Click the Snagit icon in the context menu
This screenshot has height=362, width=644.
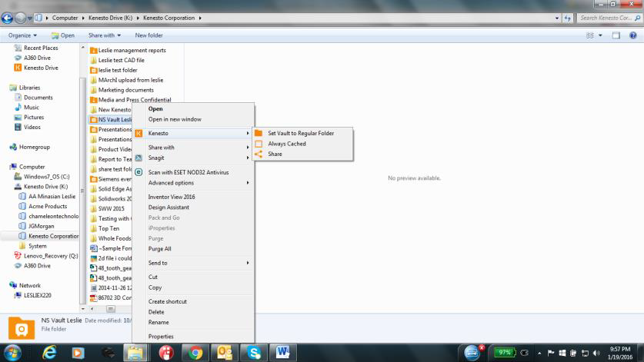coord(138,158)
